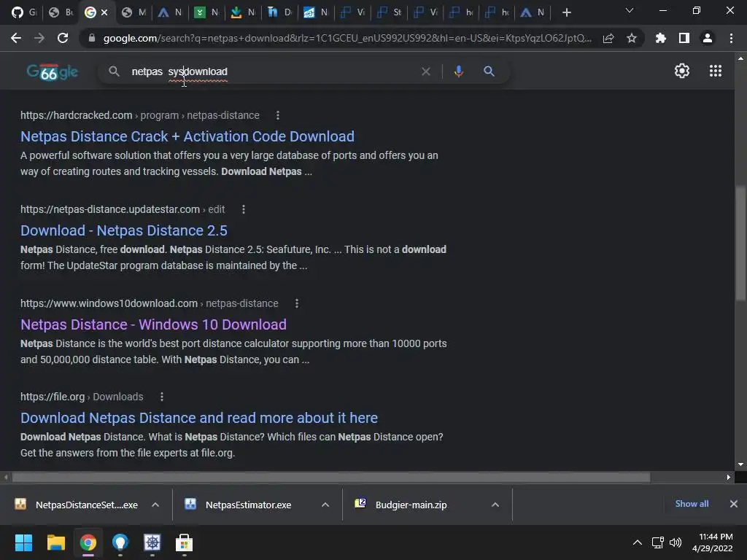The height and width of the screenshot is (560, 747).
Task: Switch to the tab labeled 'D'
Action: (x=279, y=12)
